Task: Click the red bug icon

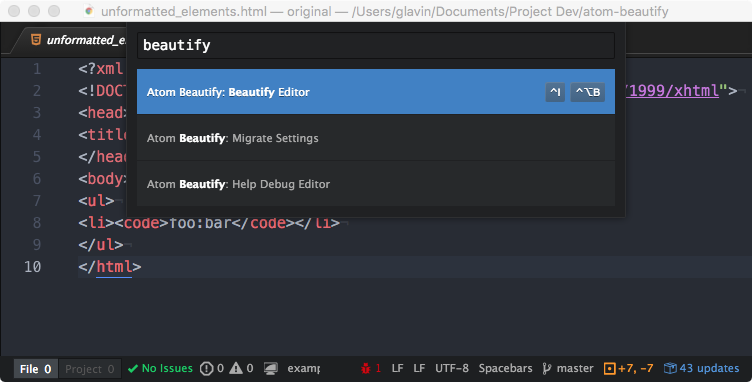Action: [366, 368]
